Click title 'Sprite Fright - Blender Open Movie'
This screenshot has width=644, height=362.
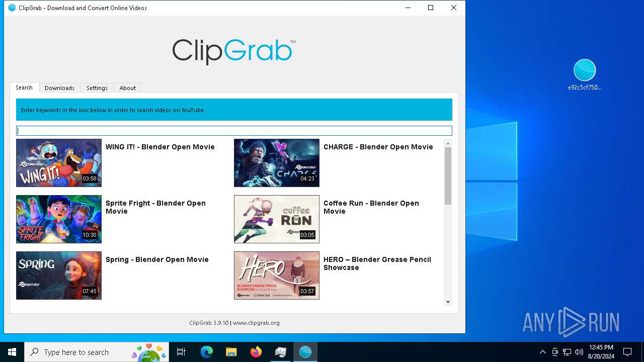click(x=155, y=207)
